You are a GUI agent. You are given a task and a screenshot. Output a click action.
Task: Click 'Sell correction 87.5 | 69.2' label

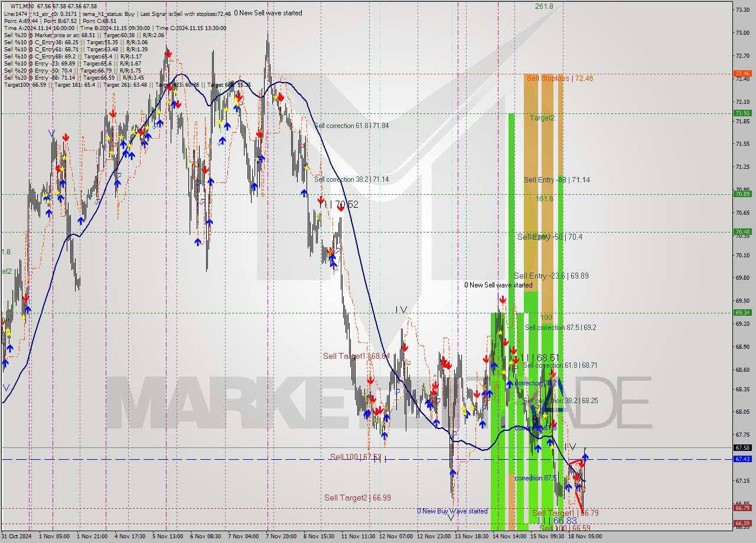tap(561, 328)
